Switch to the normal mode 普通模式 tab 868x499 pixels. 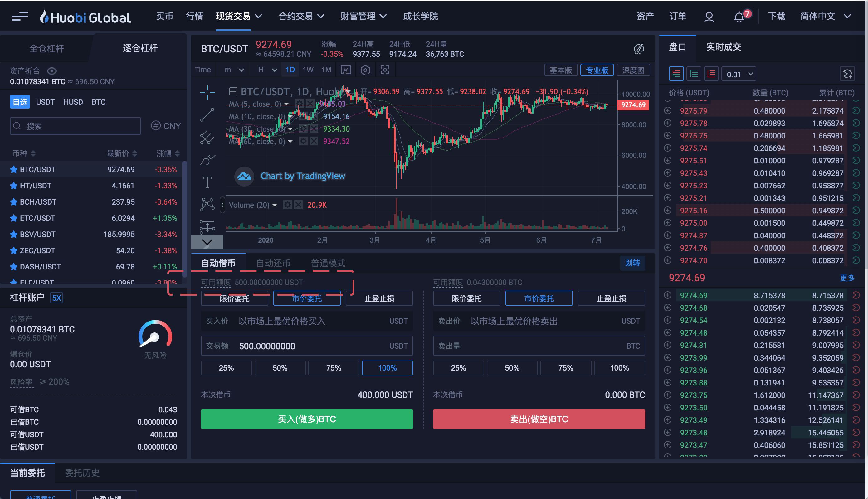click(328, 263)
